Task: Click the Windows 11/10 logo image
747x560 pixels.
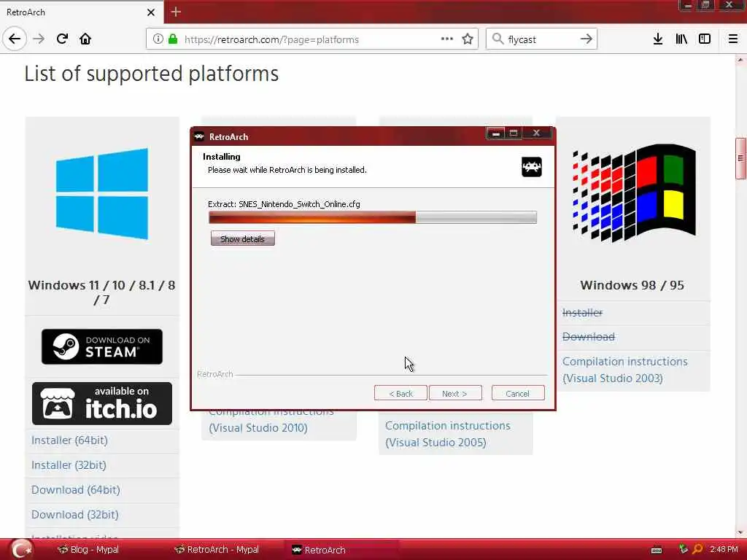Action: click(102, 194)
